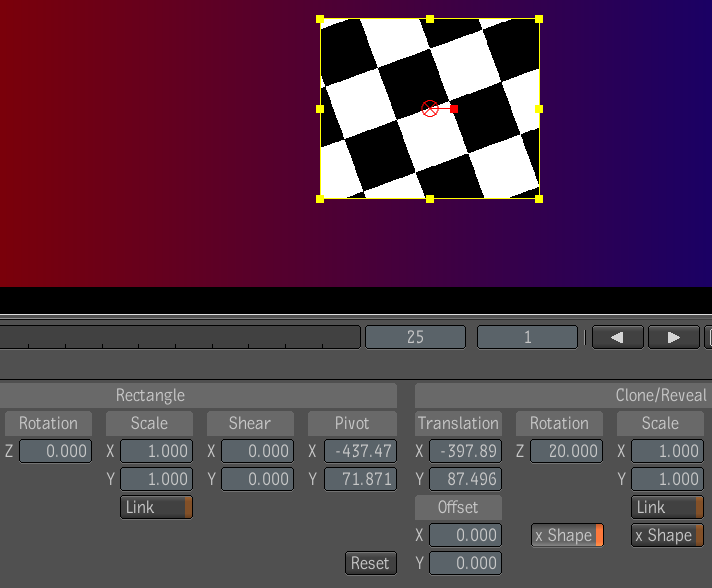Select the bottom-right yellow corner handle
The height and width of the screenshot is (588, 712).
[539, 198]
